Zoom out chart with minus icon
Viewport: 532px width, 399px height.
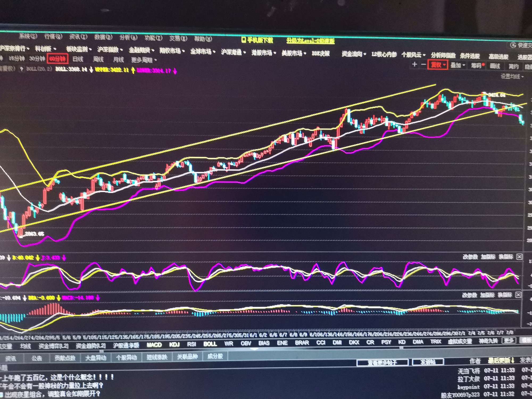(x=424, y=64)
